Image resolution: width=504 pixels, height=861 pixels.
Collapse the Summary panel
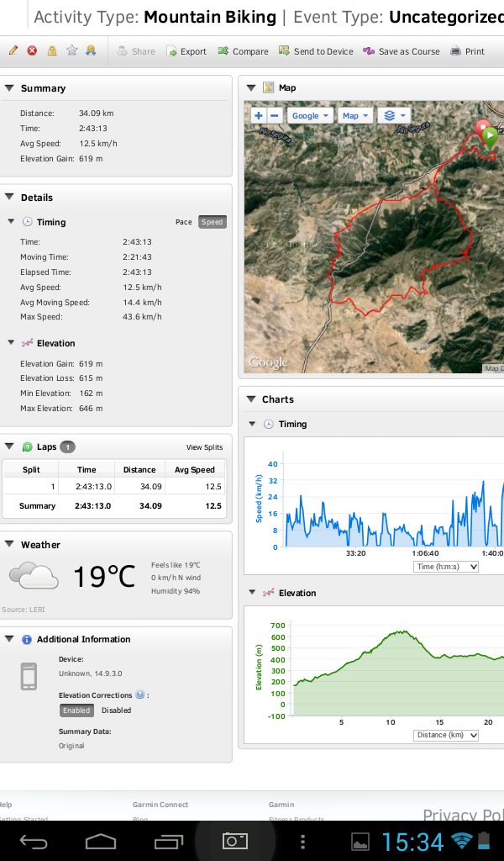tap(9, 87)
